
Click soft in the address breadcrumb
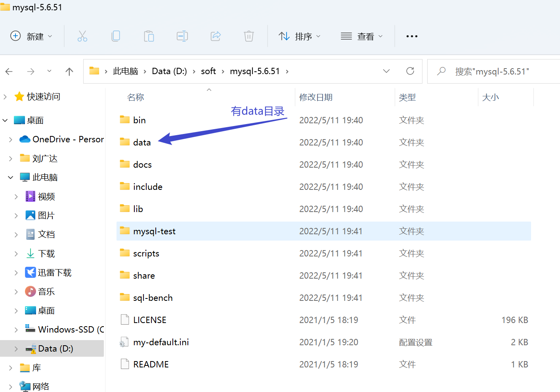coord(208,71)
